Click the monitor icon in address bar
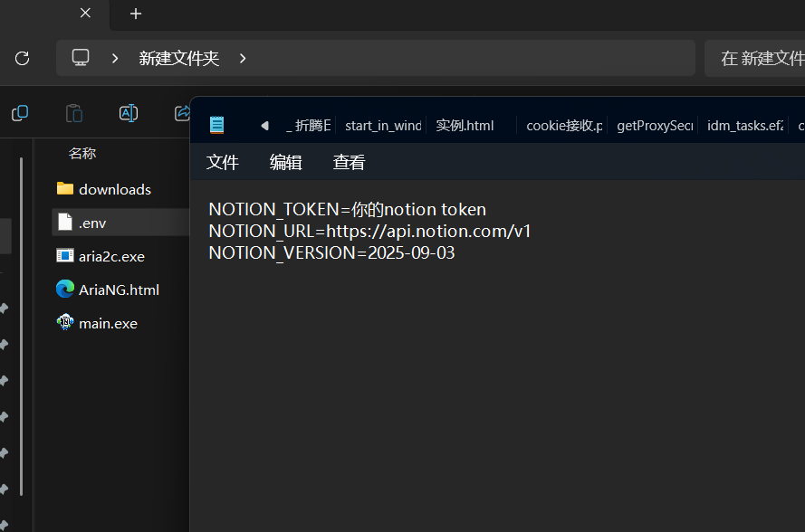The image size is (805, 532). click(x=81, y=58)
